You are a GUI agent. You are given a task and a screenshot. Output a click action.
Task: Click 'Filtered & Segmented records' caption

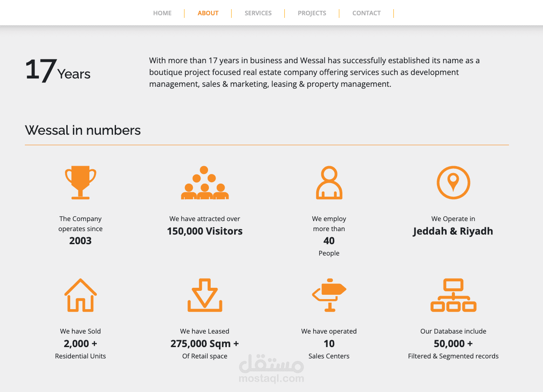(453, 356)
